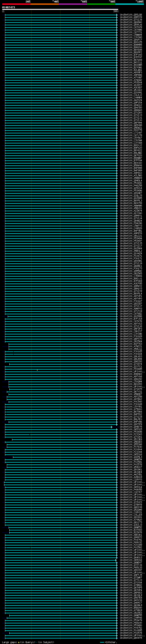The height and width of the screenshot is (644, 146).
Task: Click the cyan ~100% identity legend segment
Action: point(130,4)
